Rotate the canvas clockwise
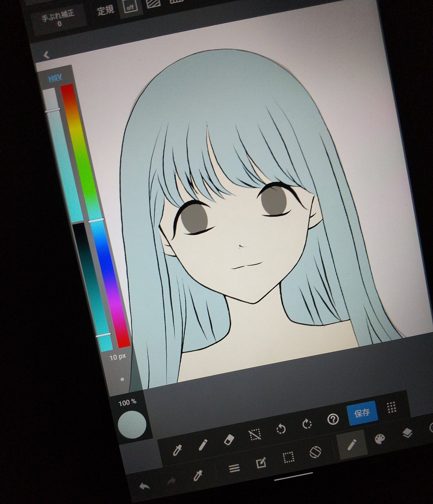This screenshot has width=433, height=504. 307,424
